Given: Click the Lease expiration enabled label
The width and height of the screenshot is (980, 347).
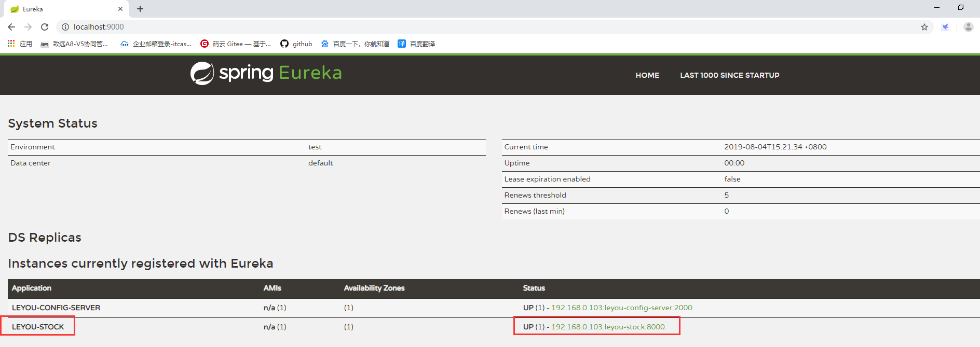Looking at the screenshot, I should pyautogui.click(x=548, y=179).
